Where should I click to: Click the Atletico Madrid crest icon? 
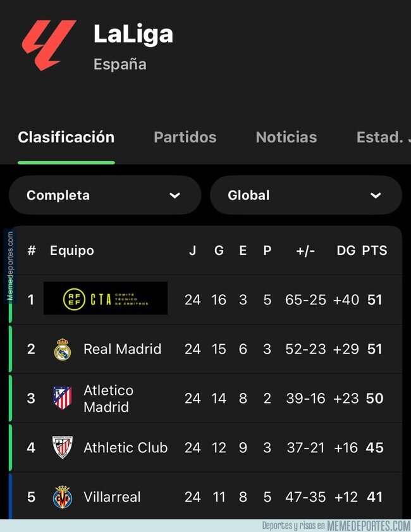63,399
